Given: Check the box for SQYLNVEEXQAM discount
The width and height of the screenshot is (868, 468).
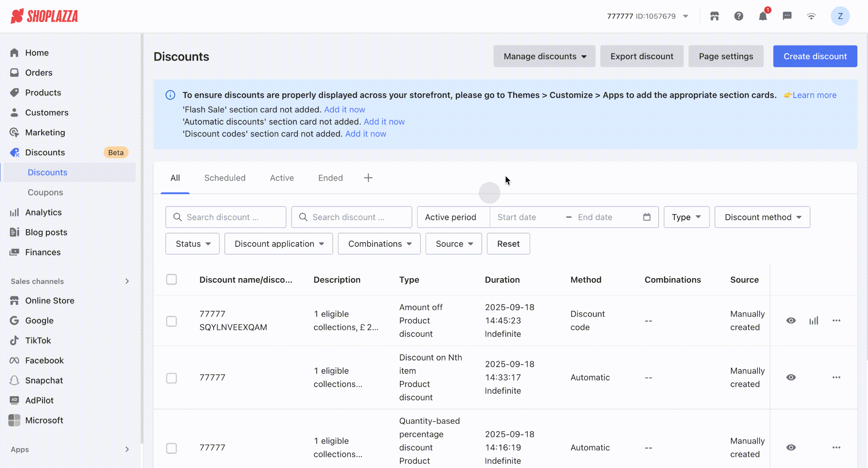Looking at the screenshot, I should (x=172, y=321).
